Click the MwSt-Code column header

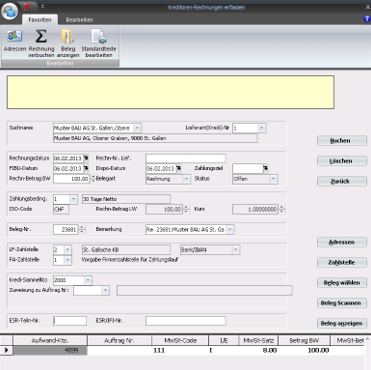click(x=180, y=341)
